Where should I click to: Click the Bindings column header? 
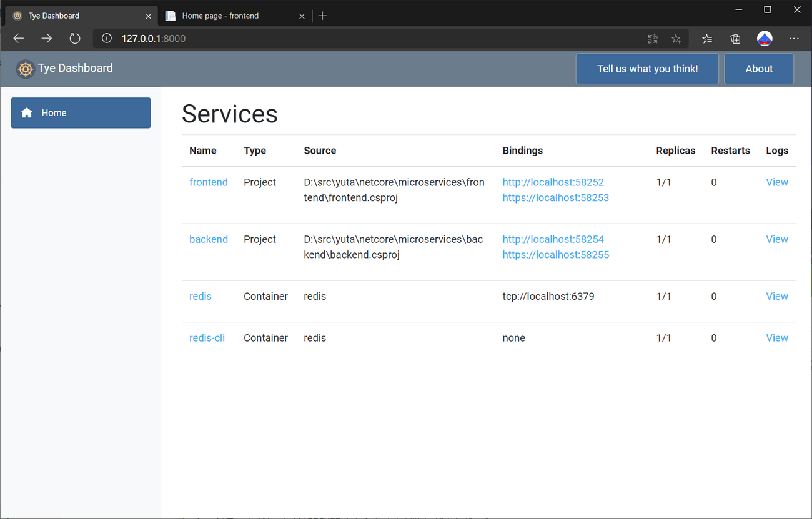523,151
